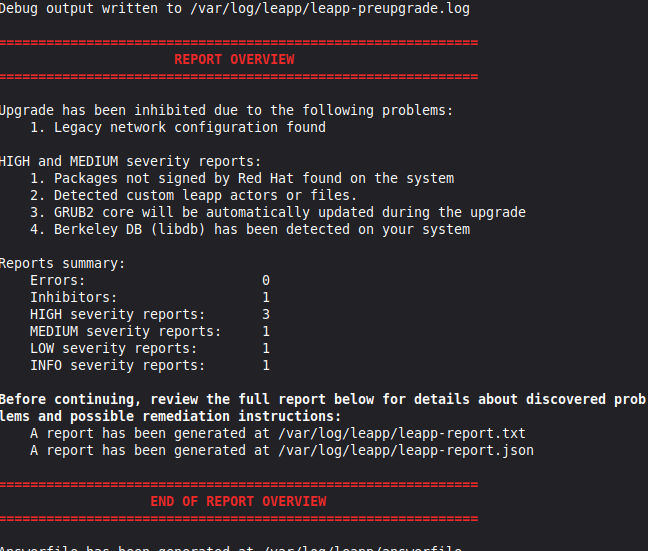Click the red REPORT OVERVIEW heading
Screen dimensions: 648x551
pos(234,59)
